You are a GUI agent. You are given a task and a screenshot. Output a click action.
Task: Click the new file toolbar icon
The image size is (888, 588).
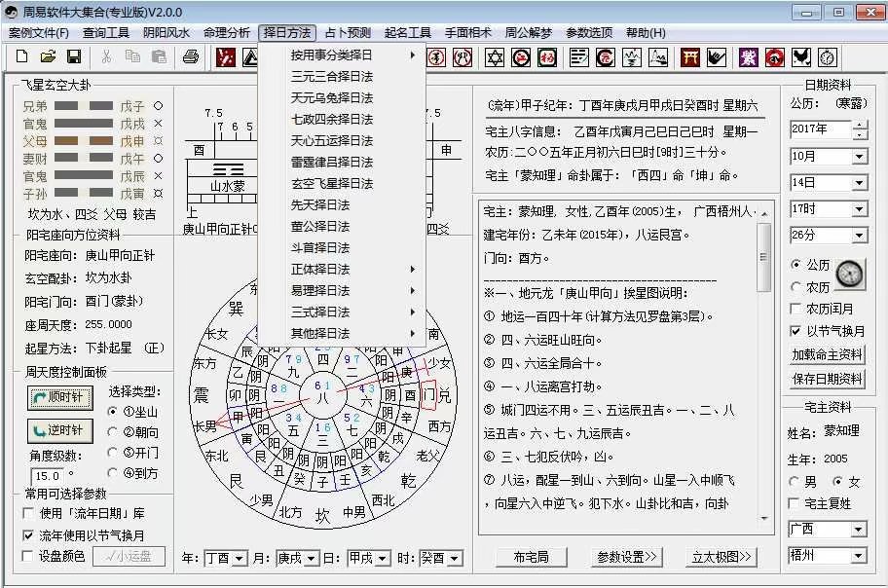21,57
